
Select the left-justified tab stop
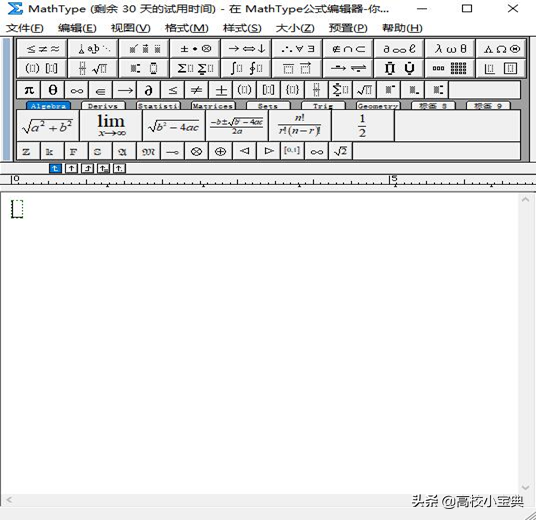[x=55, y=168]
